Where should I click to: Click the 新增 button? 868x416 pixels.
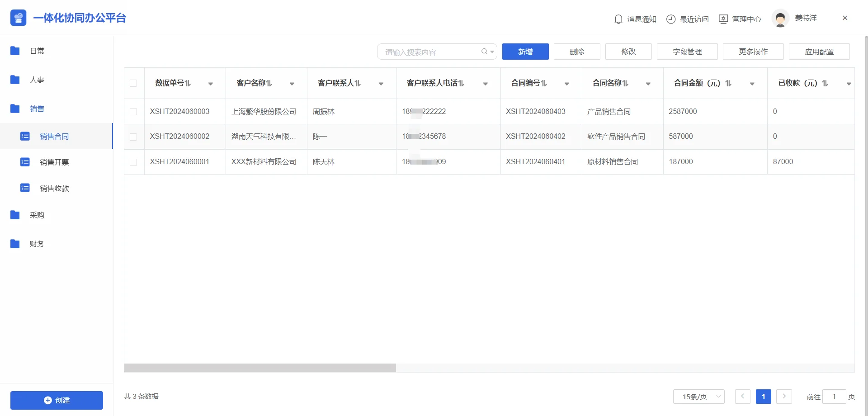(x=525, y=52)
